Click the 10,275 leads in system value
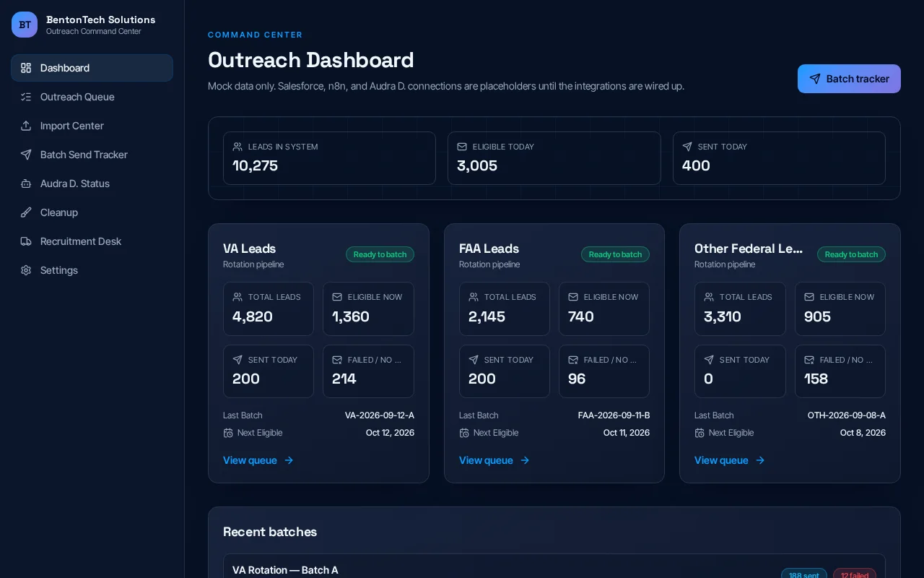 (x=255, y=165)
